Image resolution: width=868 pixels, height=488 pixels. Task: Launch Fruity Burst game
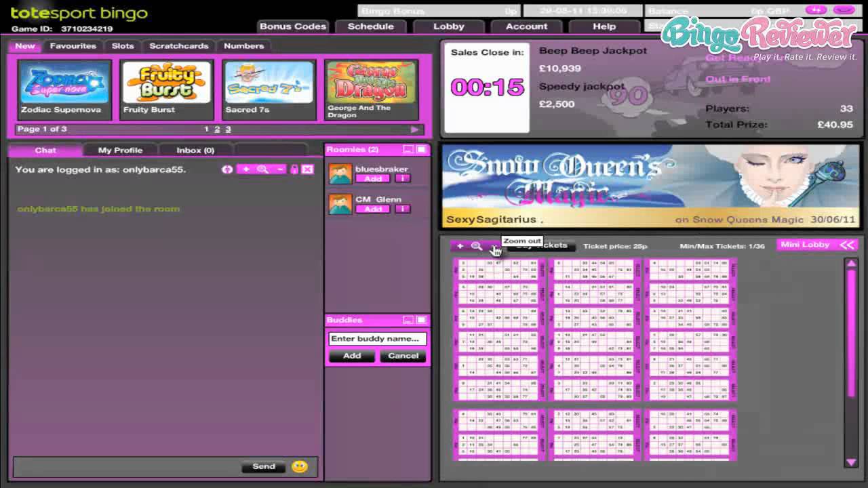[167, 90]
